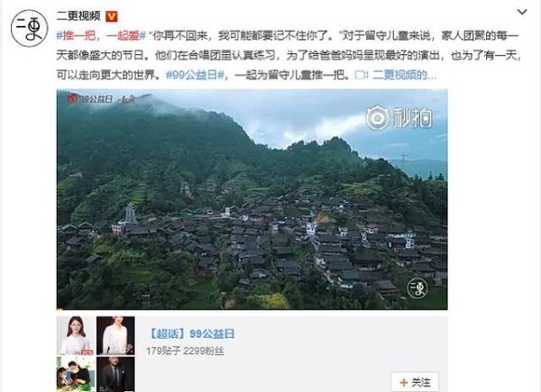Follow the topic with +关注 button
This screenshot has height=392, width=541.
(x=415, y=382)
